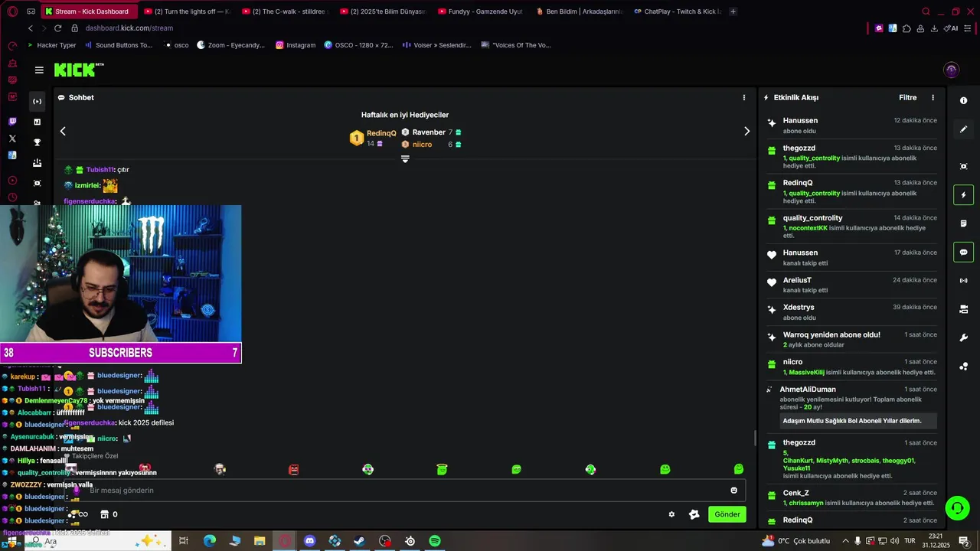
Task: Open the Etkinlik Akışı options menu
Action: pos(933,97)
